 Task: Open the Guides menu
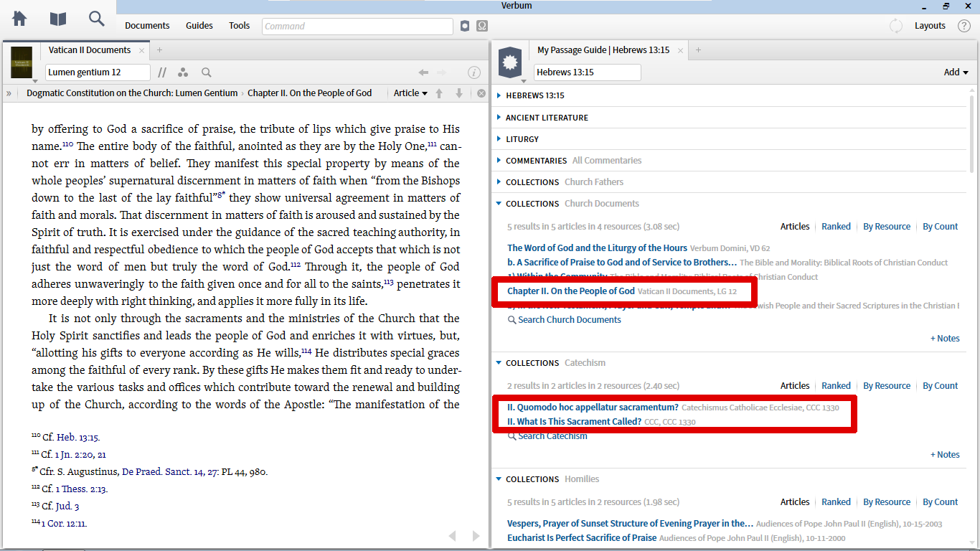point(199,26)
